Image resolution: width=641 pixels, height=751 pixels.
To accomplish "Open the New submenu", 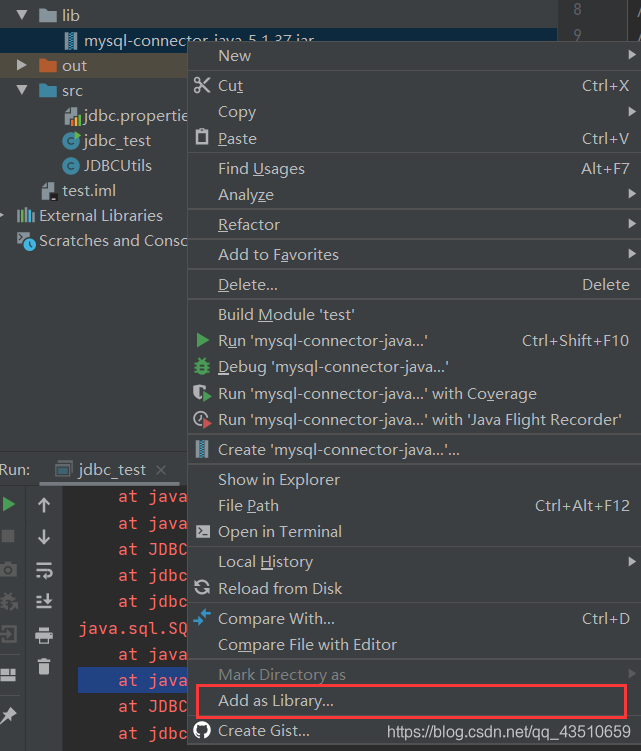I will coord(414,56).
